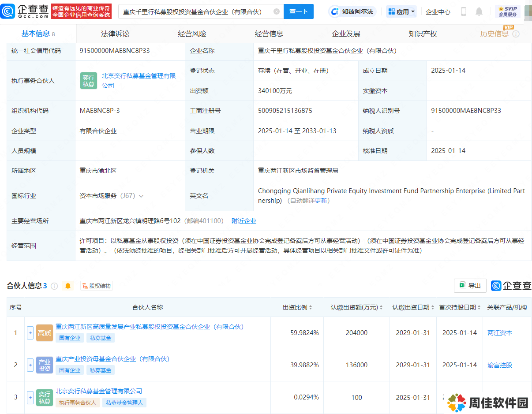Click the 执行事务合伙人 tag in row 3

pos(78,403)
